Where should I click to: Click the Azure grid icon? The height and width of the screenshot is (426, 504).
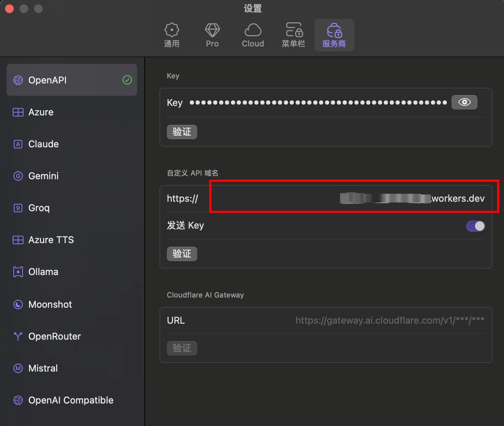pos(18,112)
